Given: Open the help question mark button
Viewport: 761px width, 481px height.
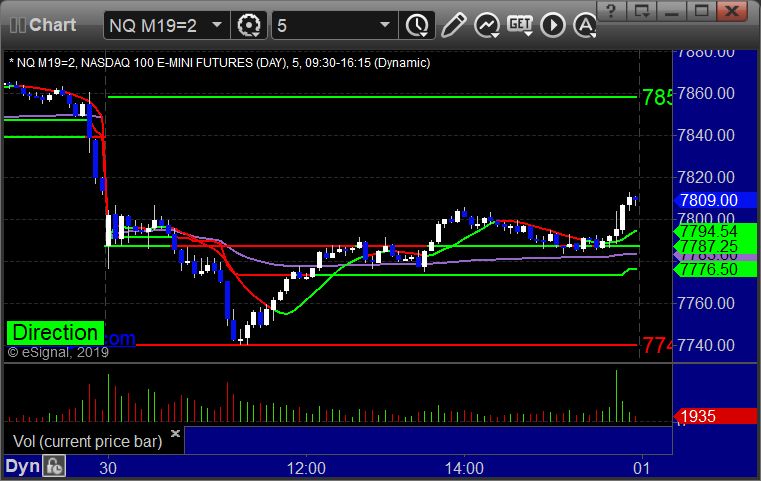Looking at the screenshot, I should click(612, 11).
